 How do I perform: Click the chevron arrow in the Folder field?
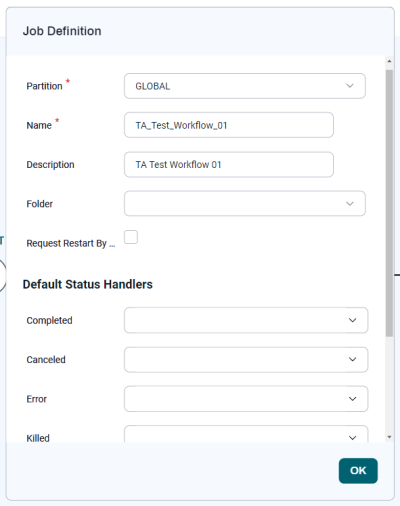[x=350, y=204]
